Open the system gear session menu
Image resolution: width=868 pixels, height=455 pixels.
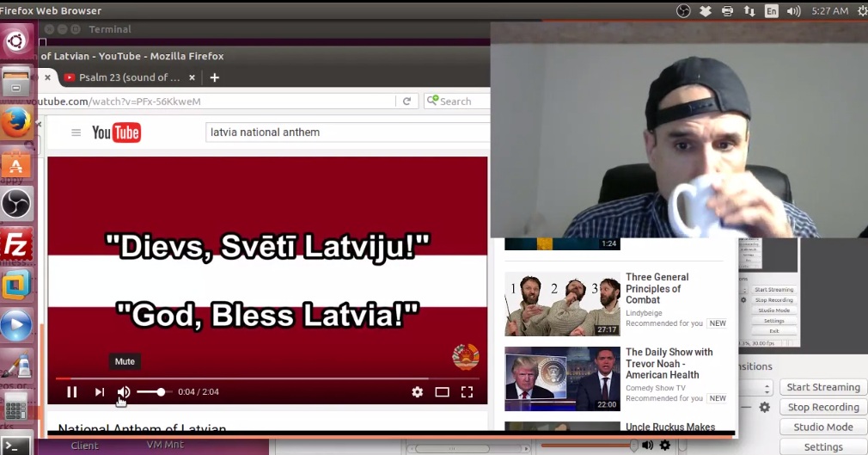(x=863, y=10)
